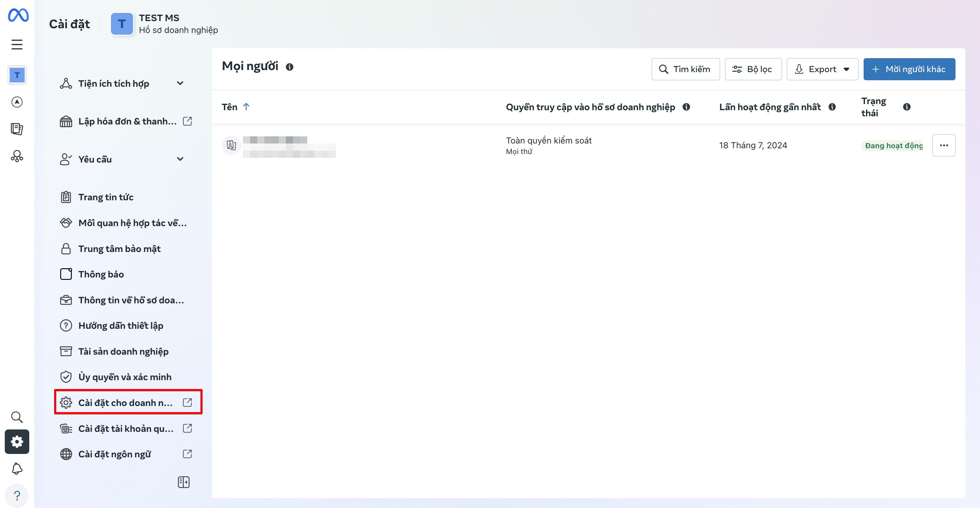Click the magnifier icon in left rail
Screen dimensions: 980x508
click(x=17, y=417)
